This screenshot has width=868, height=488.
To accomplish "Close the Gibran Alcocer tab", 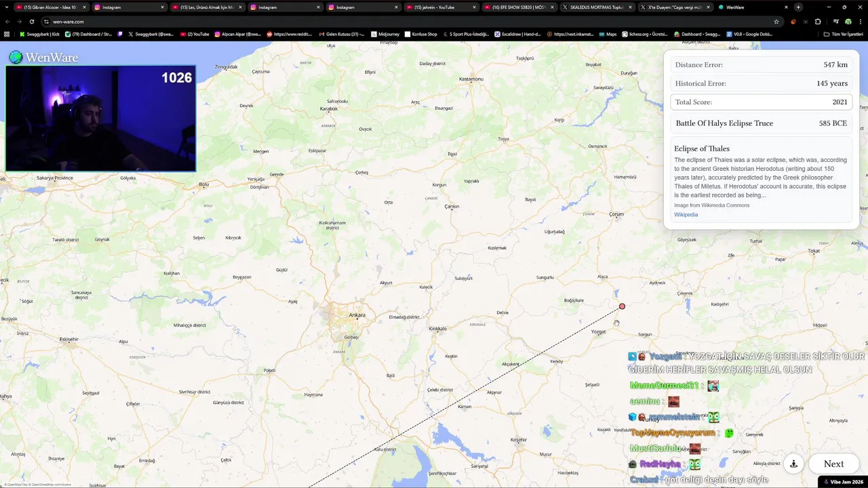I will 85,7.
